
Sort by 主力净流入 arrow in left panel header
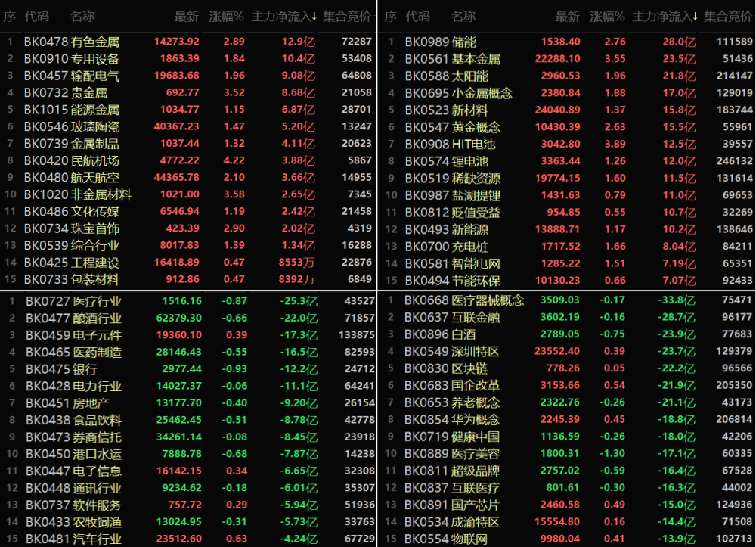[x=314, y=17]
